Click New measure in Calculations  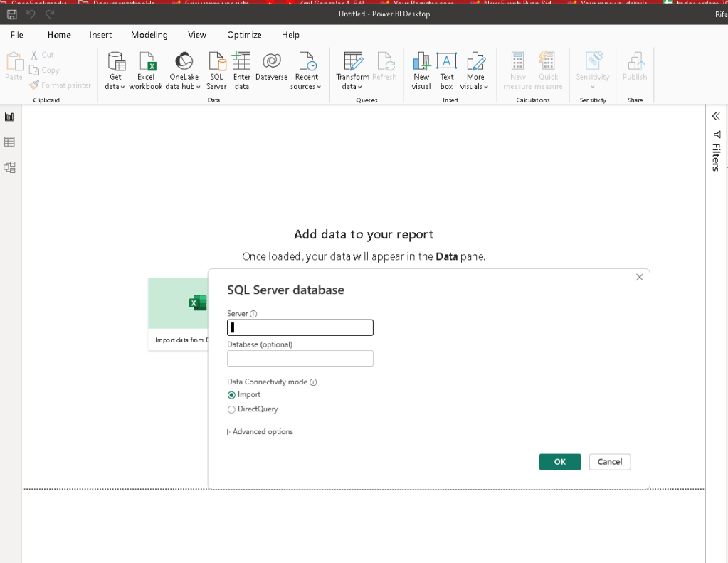coord(517,70)
